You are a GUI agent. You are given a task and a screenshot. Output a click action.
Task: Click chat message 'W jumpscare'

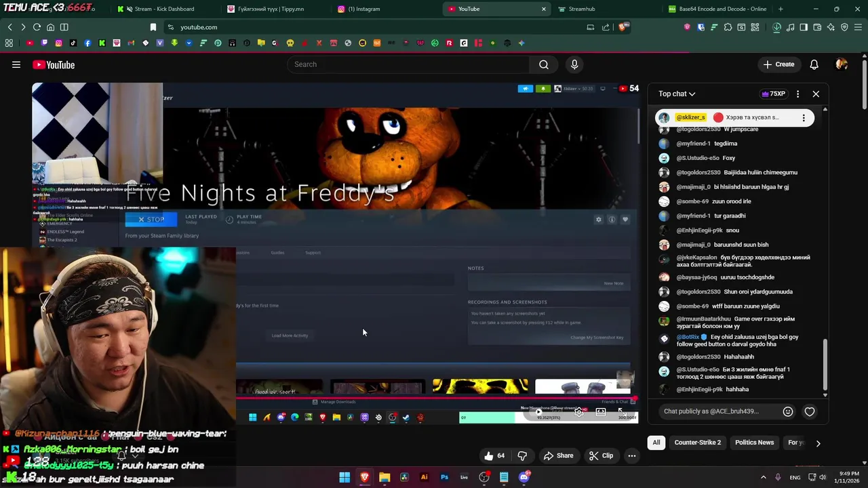point(741,129)
